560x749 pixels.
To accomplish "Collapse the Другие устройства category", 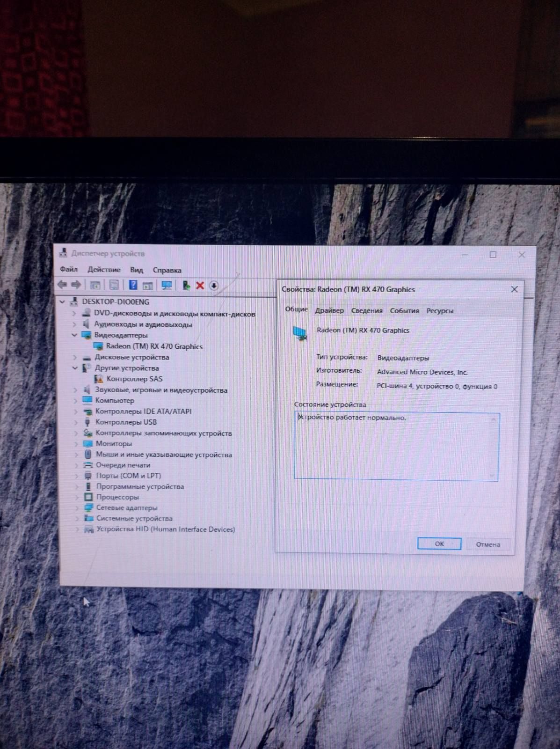I will [x=74, y=367].
